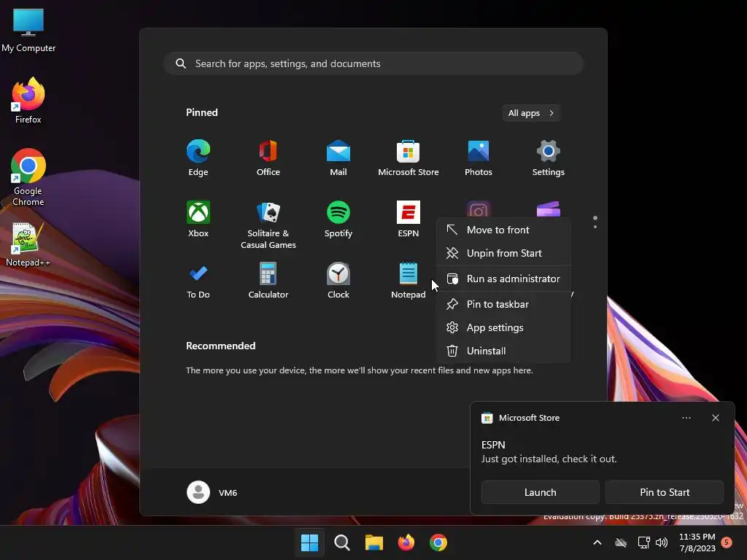Open the notification count badge
This screenshot has width=747, height=560.
(x=727, y=542)
